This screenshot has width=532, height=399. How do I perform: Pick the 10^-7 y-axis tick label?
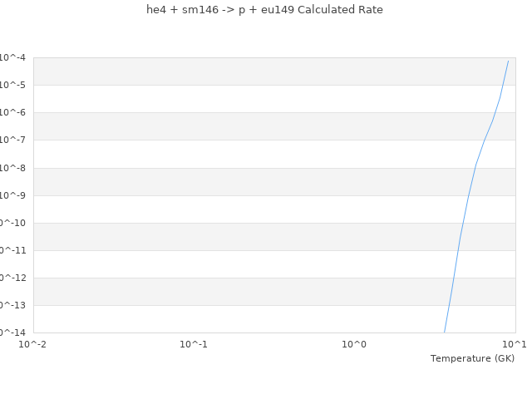click(13, 140)
